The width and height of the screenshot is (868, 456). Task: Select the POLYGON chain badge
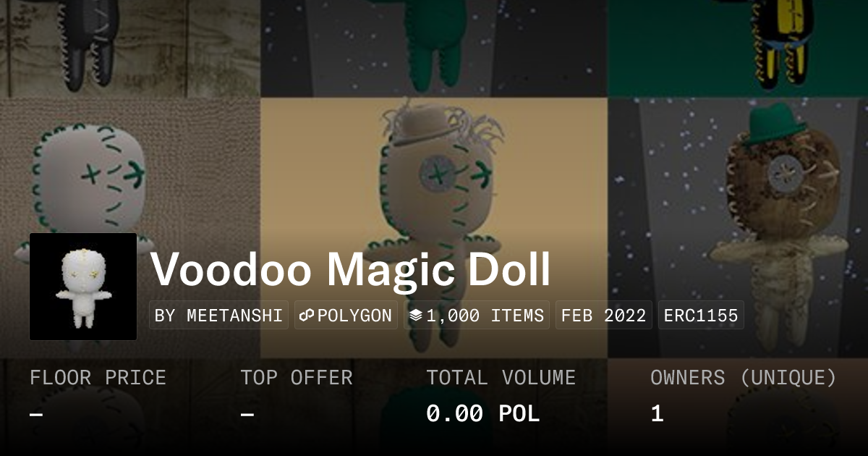click(x=346, y=316)
